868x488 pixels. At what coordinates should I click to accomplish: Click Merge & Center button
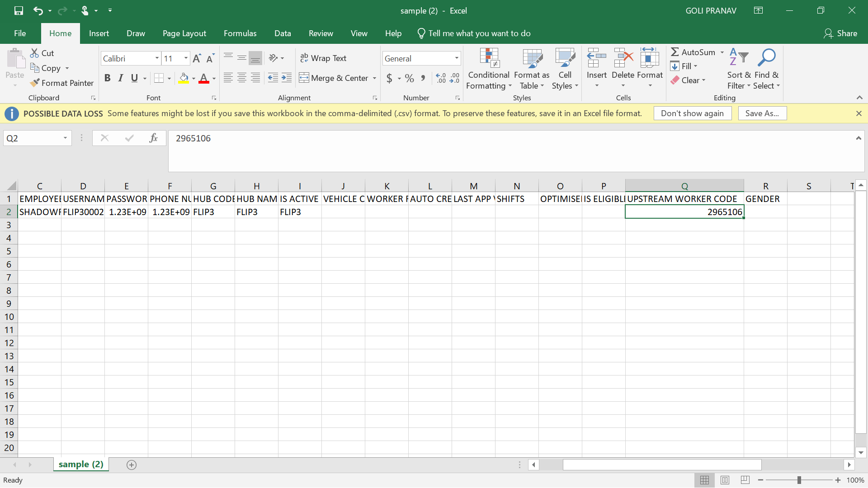[x=334, y=78]
